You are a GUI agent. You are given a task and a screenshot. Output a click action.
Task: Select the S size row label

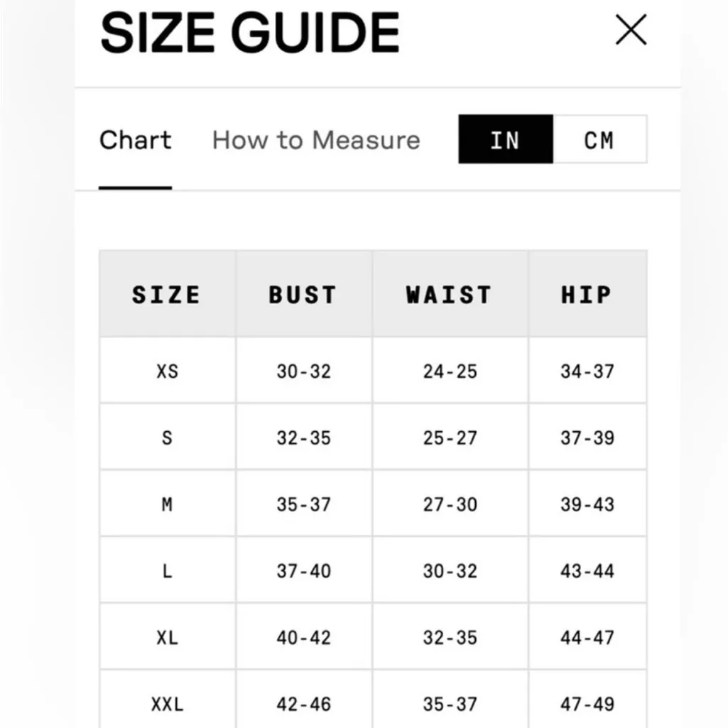click(167, 438)
